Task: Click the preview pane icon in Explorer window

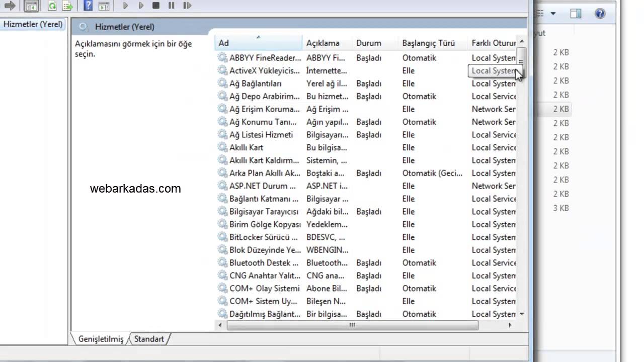Action: [x=576, y=14]
